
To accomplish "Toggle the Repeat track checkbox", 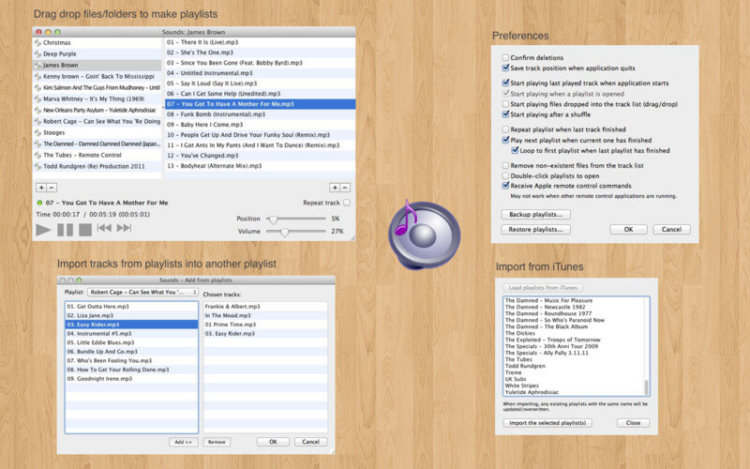I will pos(347,203).
